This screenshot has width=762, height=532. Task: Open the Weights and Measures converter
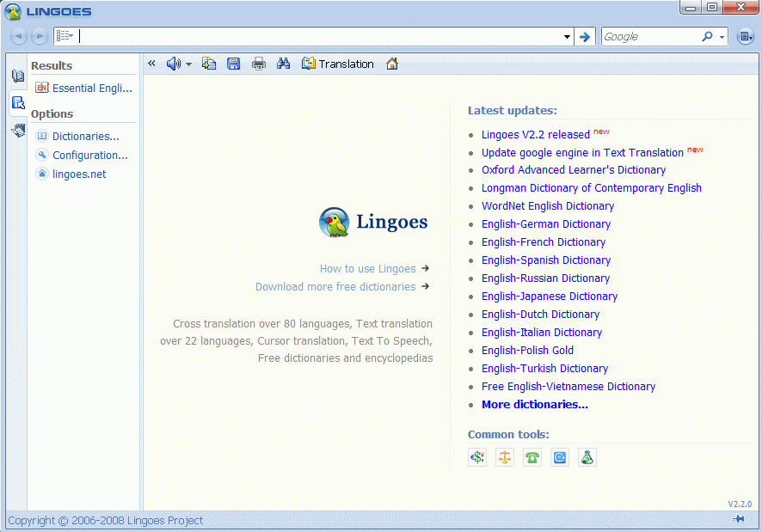click(x=505, y=456)
